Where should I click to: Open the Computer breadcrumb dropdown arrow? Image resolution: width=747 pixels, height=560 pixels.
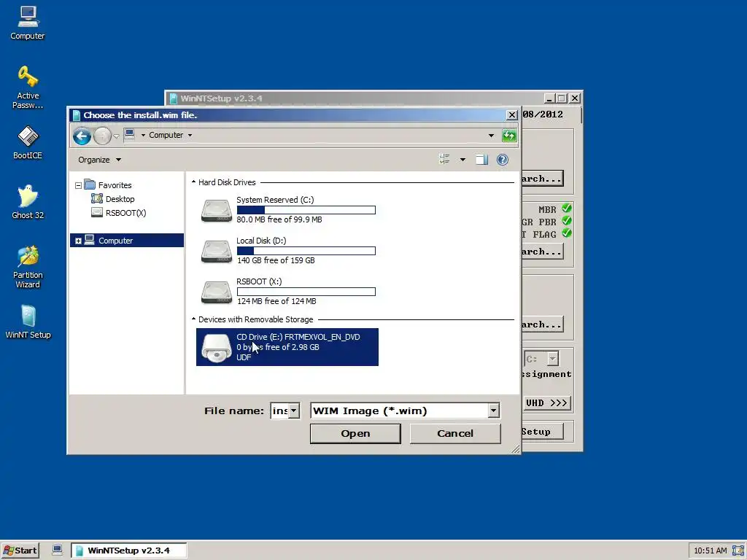[x=190, y=135]
